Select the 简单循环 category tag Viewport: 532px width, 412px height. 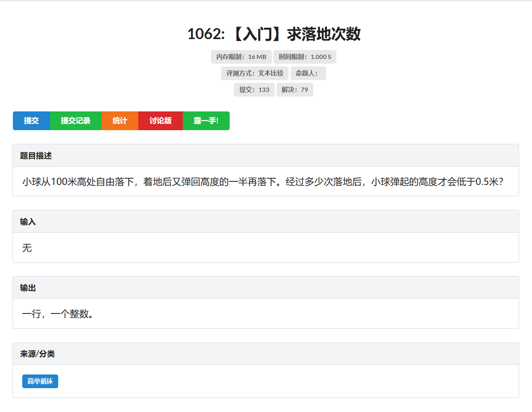click(40, 381)
